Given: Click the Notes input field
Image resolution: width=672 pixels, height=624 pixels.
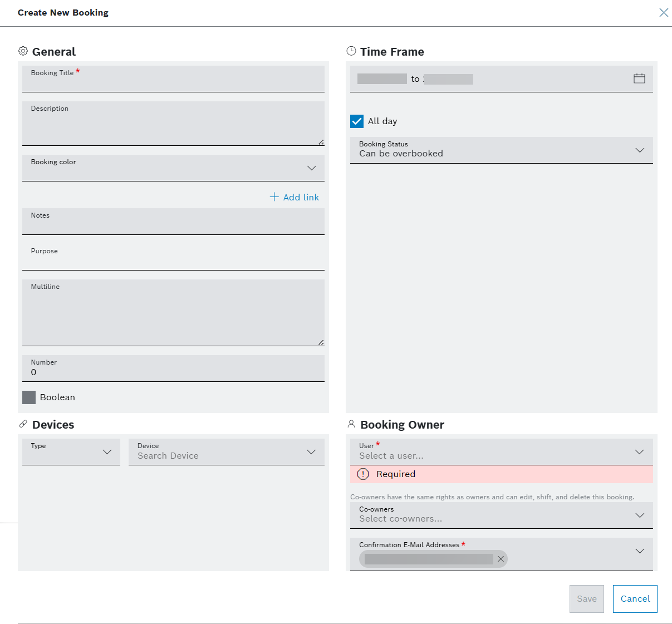Looking at the screenshot, I should pos(173,222).
